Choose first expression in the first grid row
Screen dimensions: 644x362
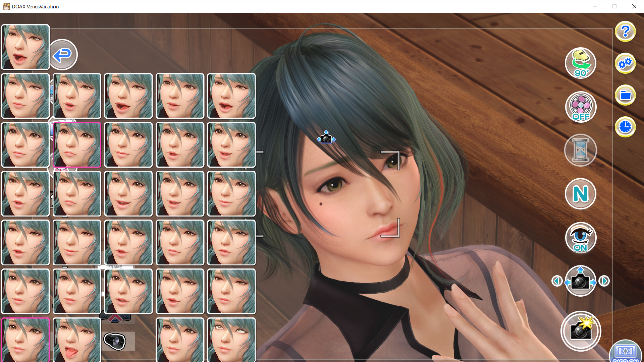(x=25, y=96)
